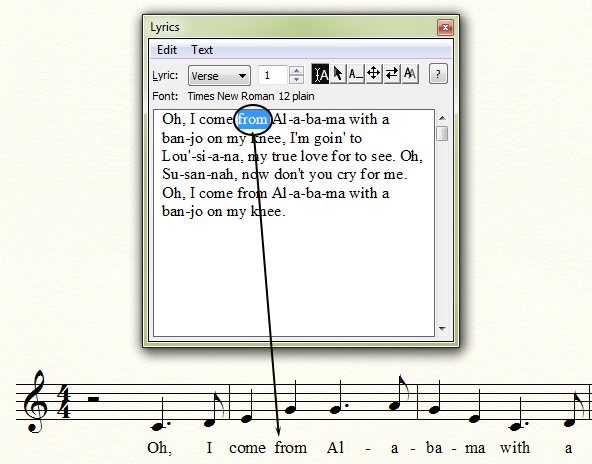
Task: Pick the Clone Lyrics tool
Action: point(410,74)
